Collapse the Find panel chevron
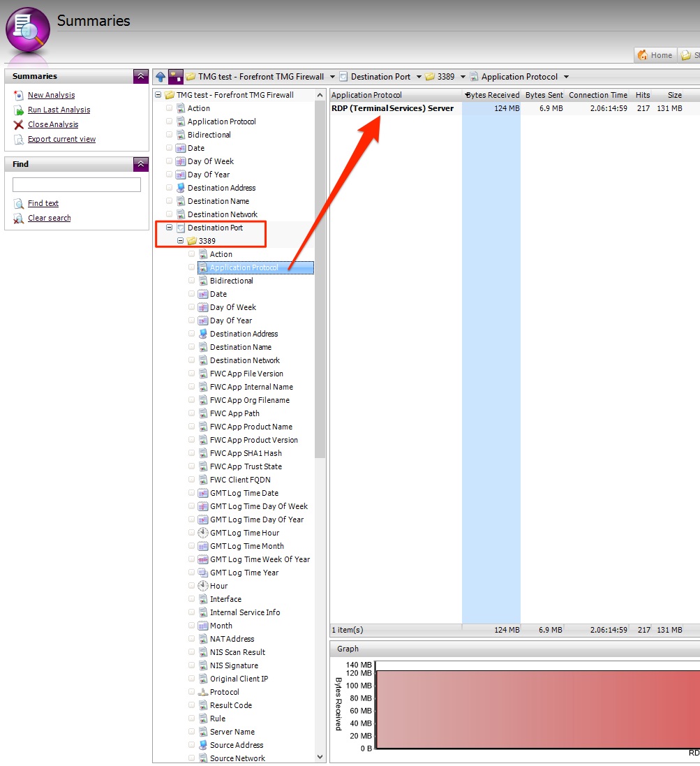 [140, 164]
